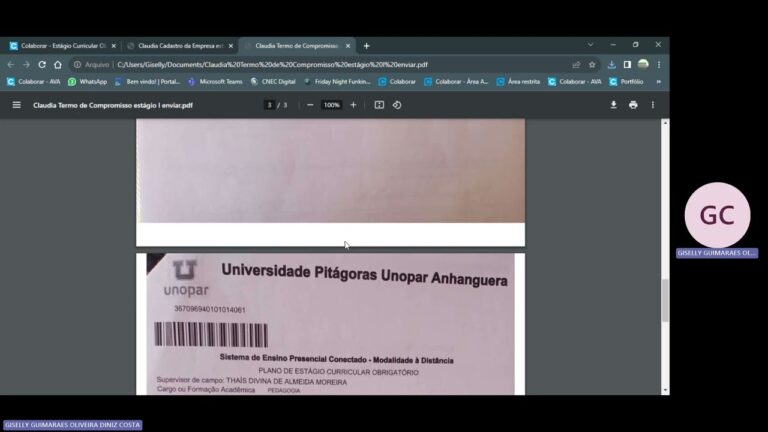Close the Claudia Cadastro da Empresa tab
The height and width of the screenshot is (432, 768).
pos(231,46)
